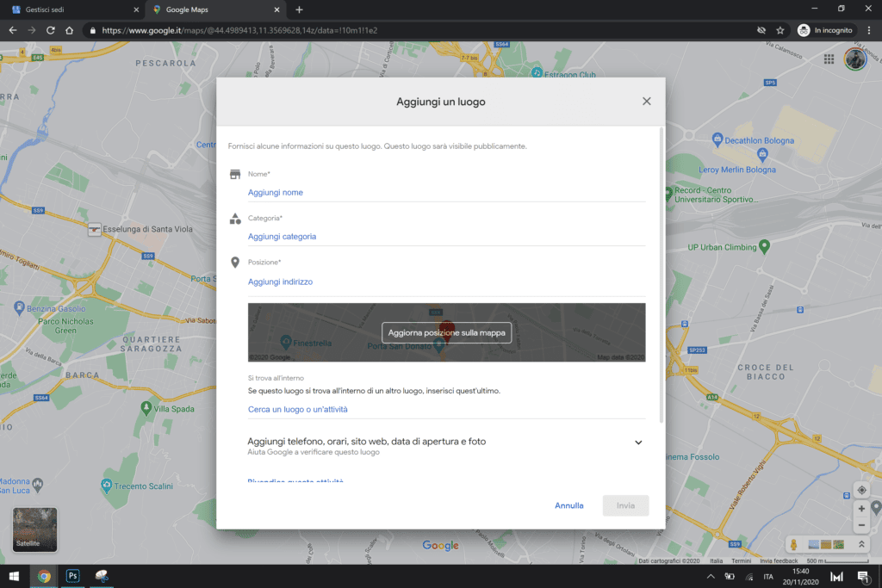Select the Street View pegman icon
The height and width of the screenshot is (588, 882).
793,545
